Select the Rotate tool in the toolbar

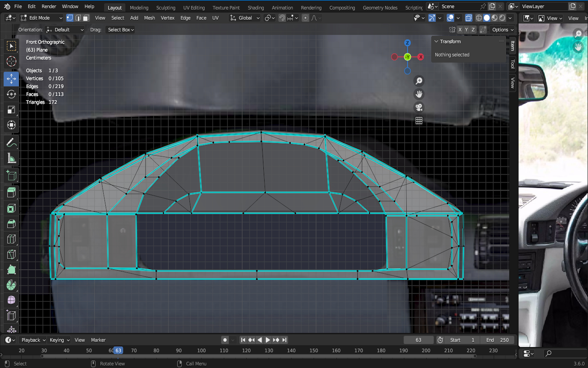pos(11,94)
